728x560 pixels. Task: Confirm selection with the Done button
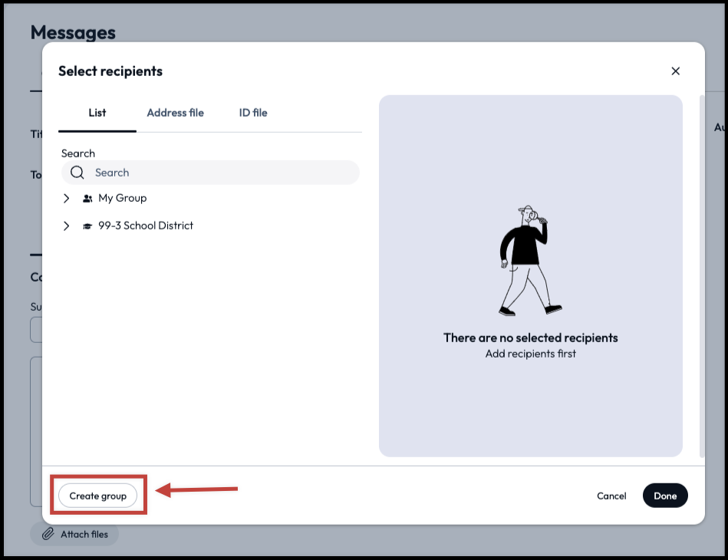pyautogui.click(x=664, y=496)
